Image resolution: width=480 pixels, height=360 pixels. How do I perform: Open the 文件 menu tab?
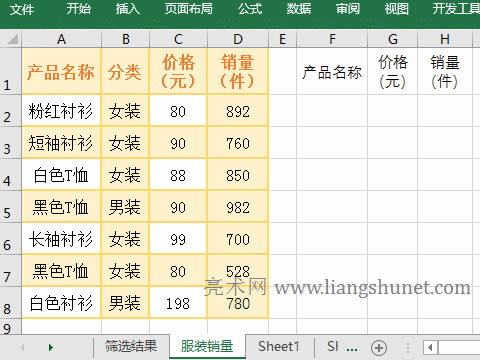(x=22, y=9)
